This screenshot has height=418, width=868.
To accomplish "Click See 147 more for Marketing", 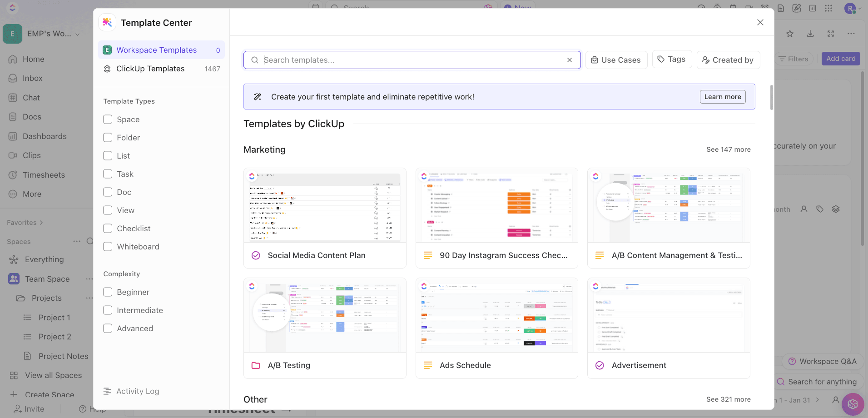I will pos(728,149).
